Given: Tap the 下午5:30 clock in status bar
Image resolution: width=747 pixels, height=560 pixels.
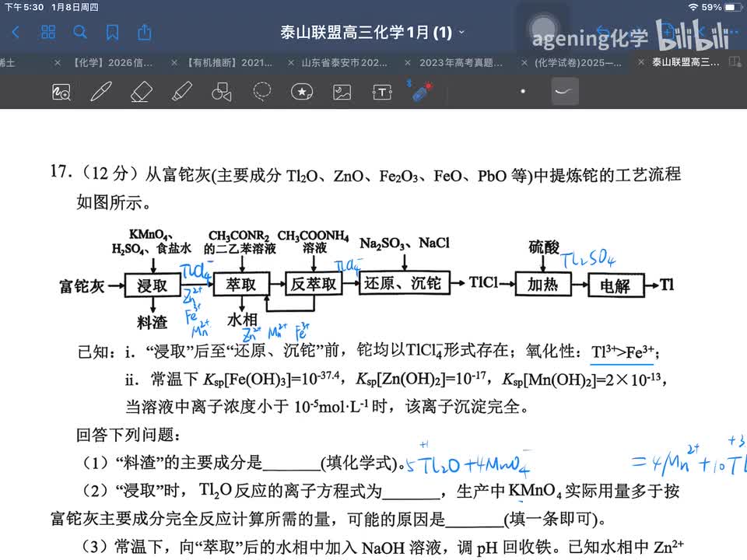Looking at the screenshot, I should pyautogui.click(x=24, y=7).
